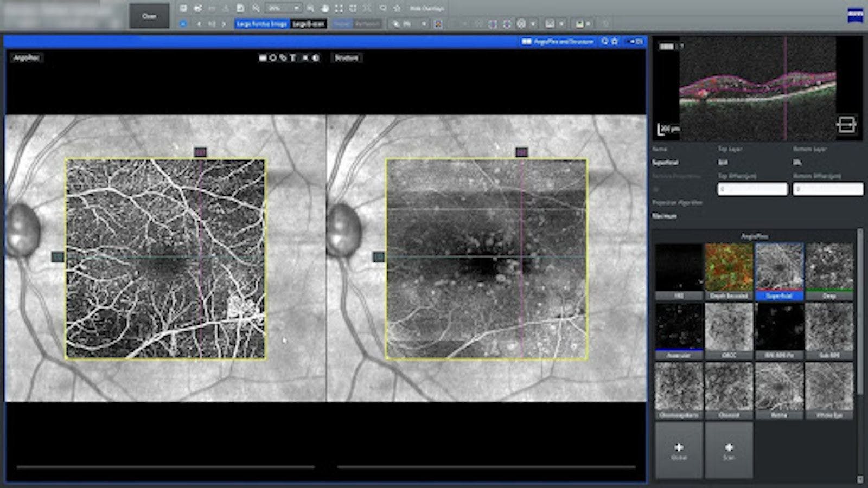Click the rectangle icon in AngioPlex overlay tools
Viewport: 868px width, 488px height.
(263, 57)
